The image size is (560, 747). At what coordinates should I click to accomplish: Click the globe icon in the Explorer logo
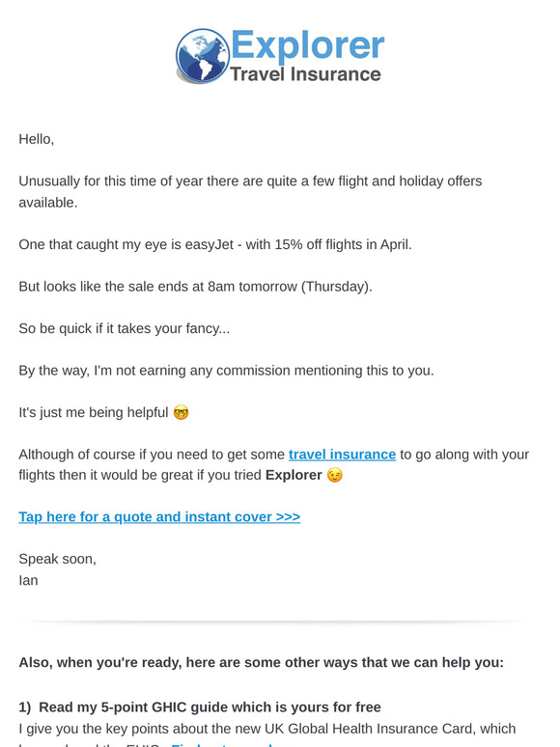[x=203, y=56]
